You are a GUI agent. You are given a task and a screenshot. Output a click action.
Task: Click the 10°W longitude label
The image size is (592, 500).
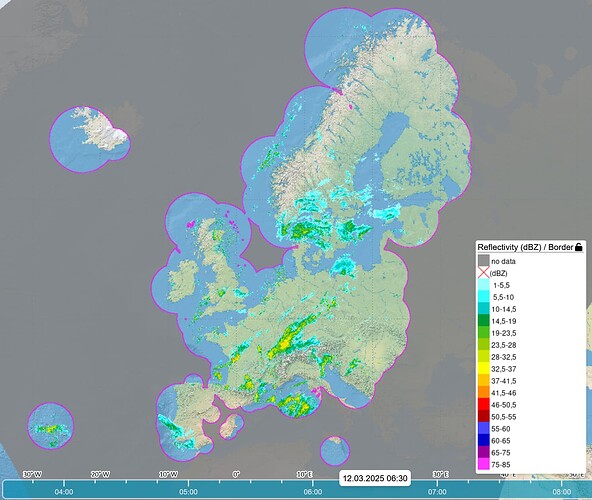point(168,474)
